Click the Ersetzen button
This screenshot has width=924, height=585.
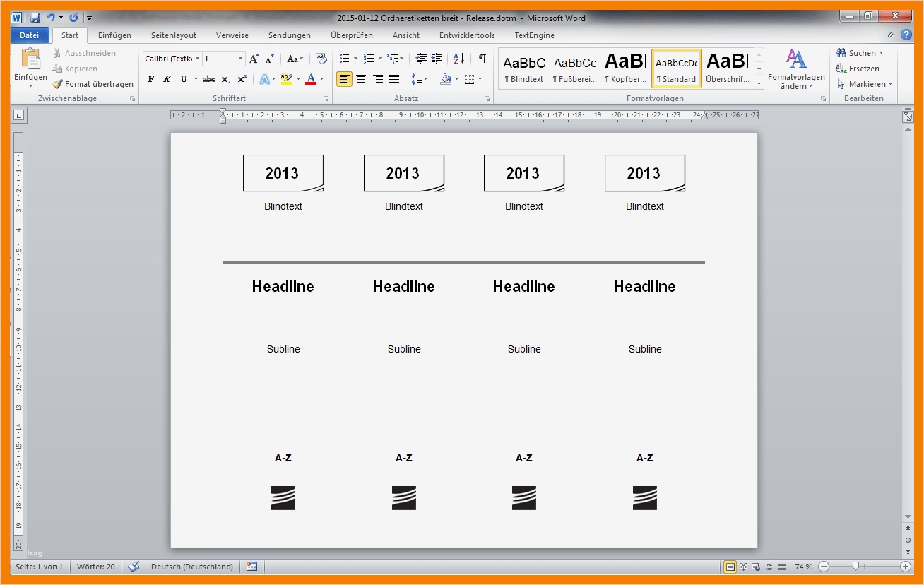[x=863, y=68]
